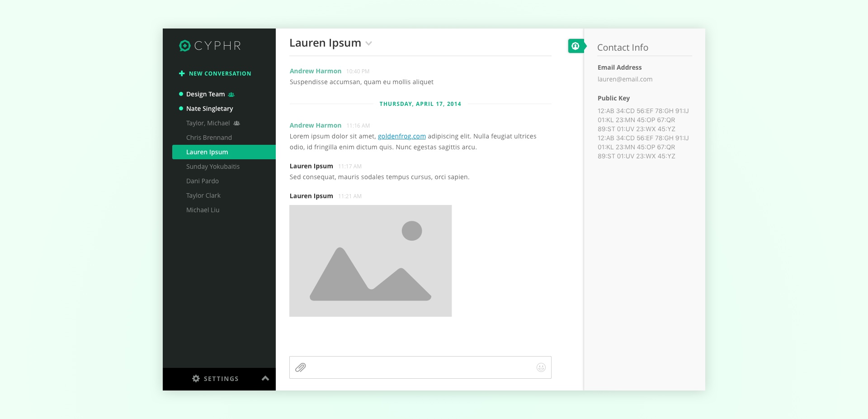Click the first public key line 12:AB 34:CD

click(643, 111)
